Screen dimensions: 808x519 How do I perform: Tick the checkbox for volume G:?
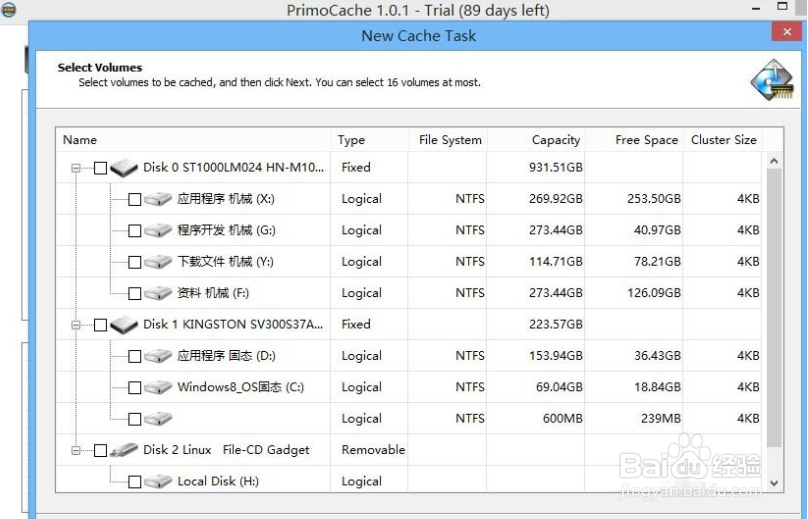(x=134, y=231)
